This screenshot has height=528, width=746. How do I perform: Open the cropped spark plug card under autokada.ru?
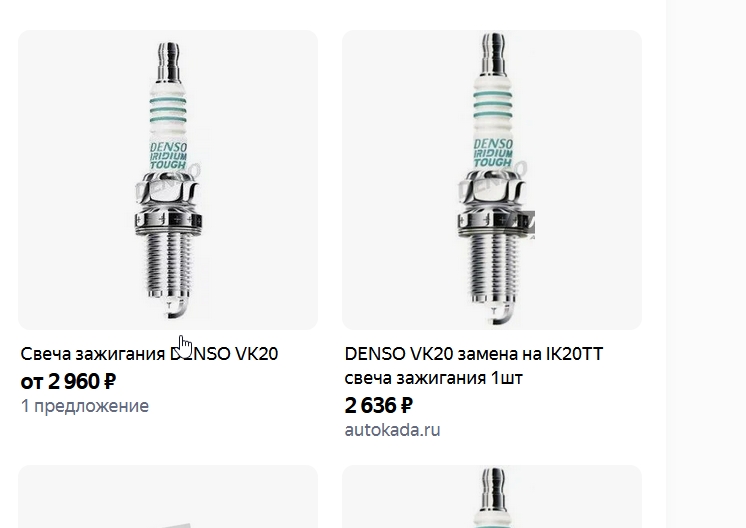tap(492, 497)
